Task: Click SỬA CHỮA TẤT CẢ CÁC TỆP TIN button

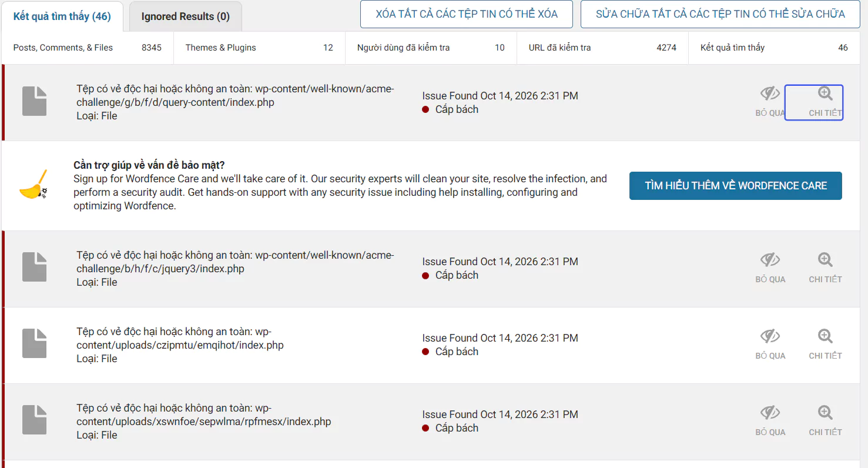Action: pos(720,14)
